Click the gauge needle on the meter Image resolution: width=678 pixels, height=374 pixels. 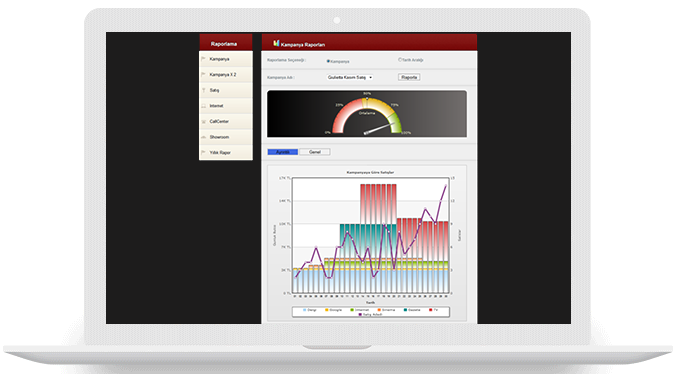pyautogui.click(x=378, y=128)
